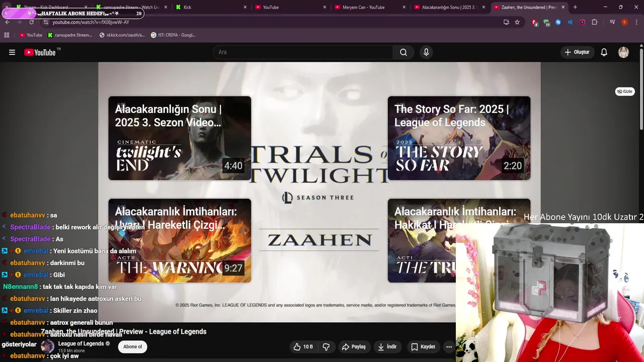Image resolution: width=644 pixels, height=362 pixels.
Task: Click the Oluştur create button
Action: (577, 52)
